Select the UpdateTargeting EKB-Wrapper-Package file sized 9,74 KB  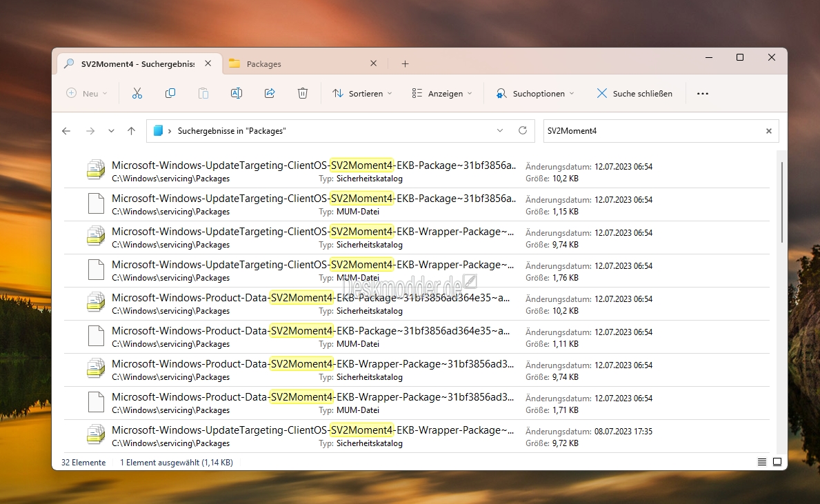417,238
